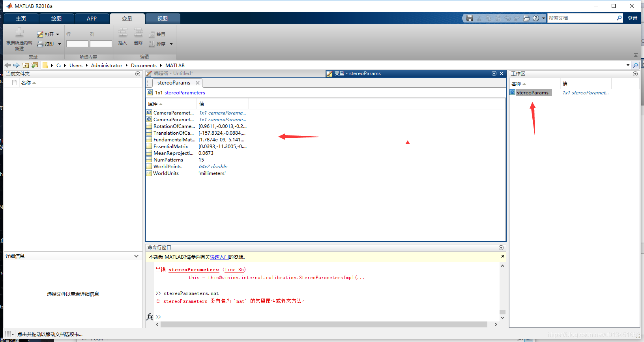Switch to the Plots tab
644x342 pixels.
tap(56, 19)
